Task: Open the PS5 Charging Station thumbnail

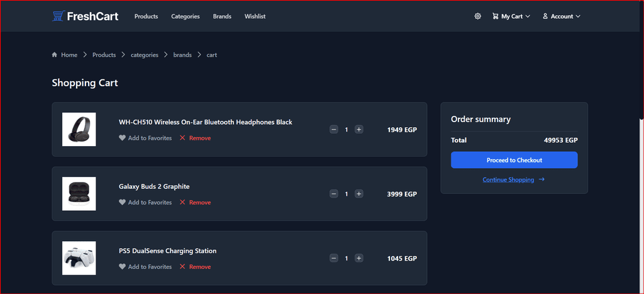Action: click(x=79, y=258)
